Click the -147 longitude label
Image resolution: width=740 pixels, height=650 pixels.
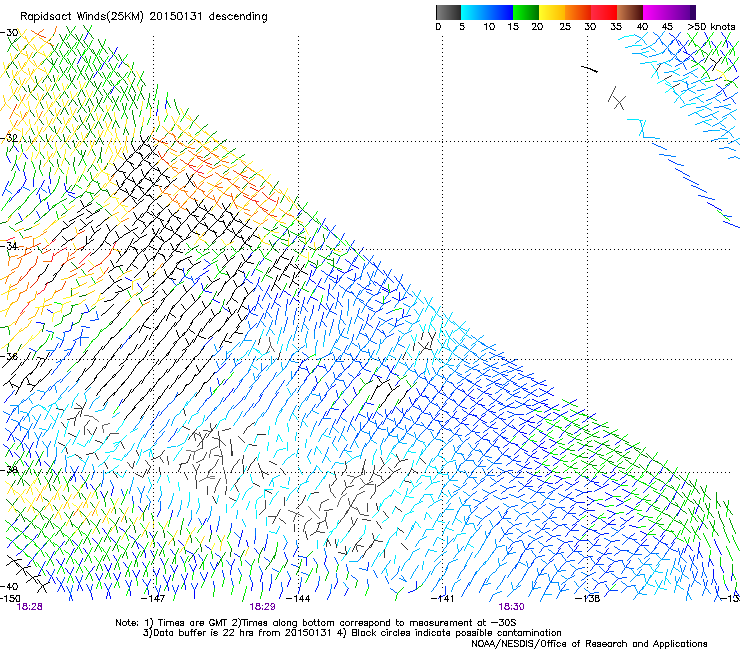coord(153,598)
